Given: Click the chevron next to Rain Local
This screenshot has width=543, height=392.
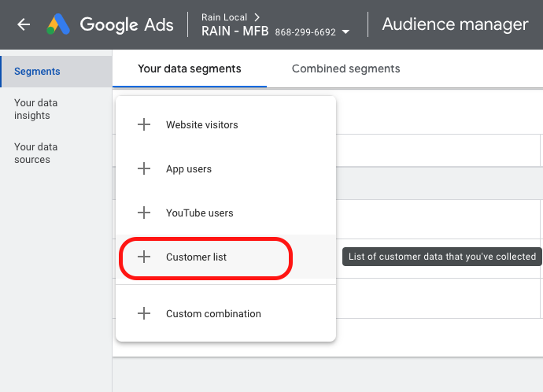Looking at the screenshot, I should click(257, 17).
